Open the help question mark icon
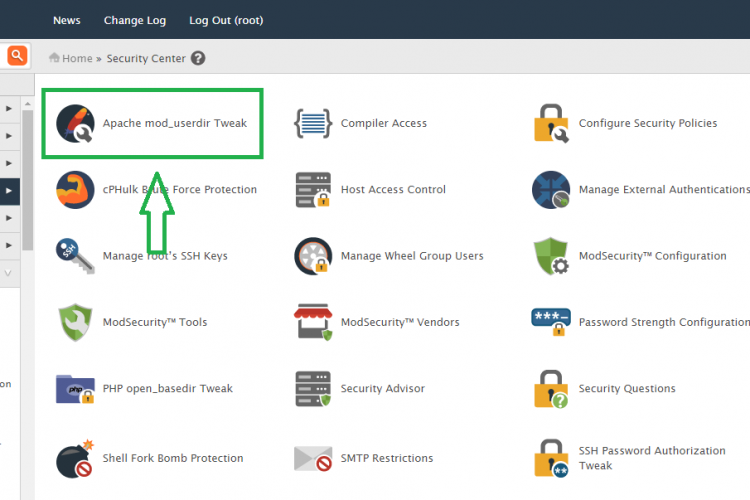Screen dimensions: 750x500 (198, 58)
